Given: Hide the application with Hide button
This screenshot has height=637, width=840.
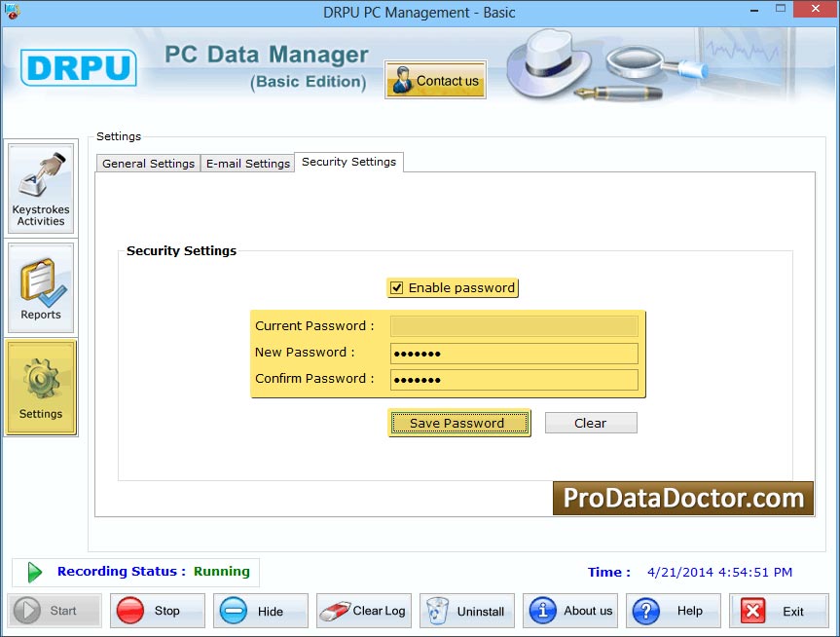Looking at the screenshot, I should pos(261,611).
